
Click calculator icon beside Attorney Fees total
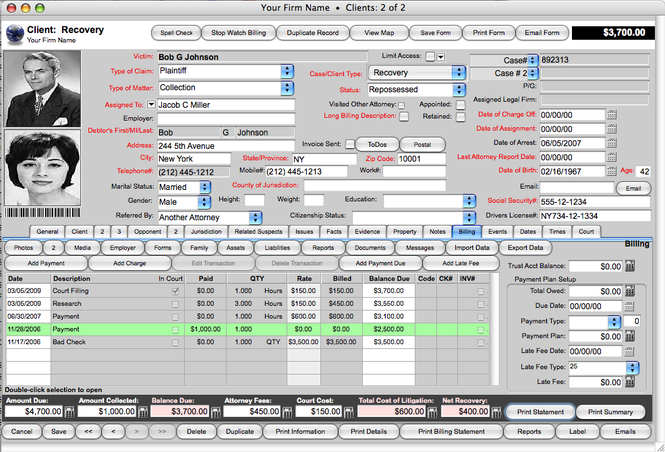point(287,411)
